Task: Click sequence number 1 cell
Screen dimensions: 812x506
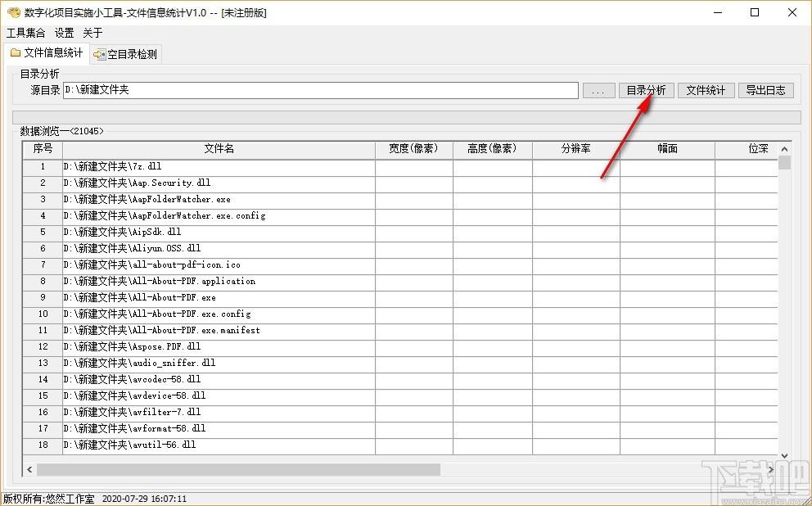Action: pyautogui.click(x=43, y=167)
